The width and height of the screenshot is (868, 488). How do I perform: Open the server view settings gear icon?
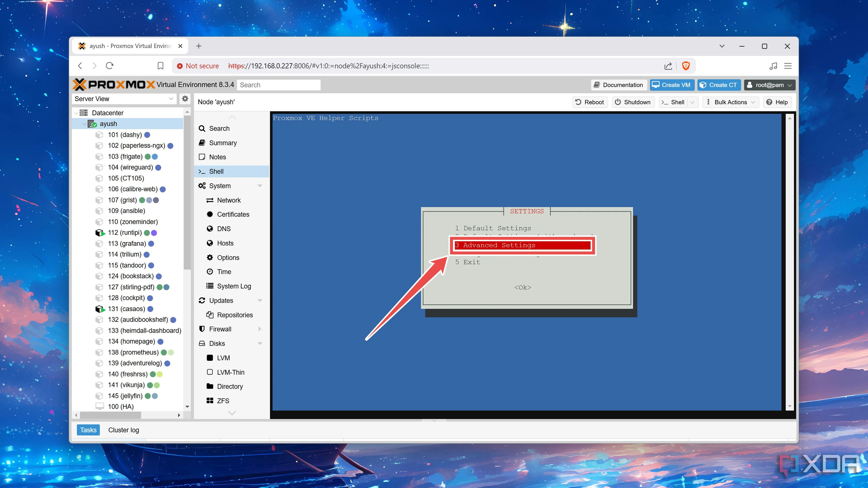(x=185, y=99)
